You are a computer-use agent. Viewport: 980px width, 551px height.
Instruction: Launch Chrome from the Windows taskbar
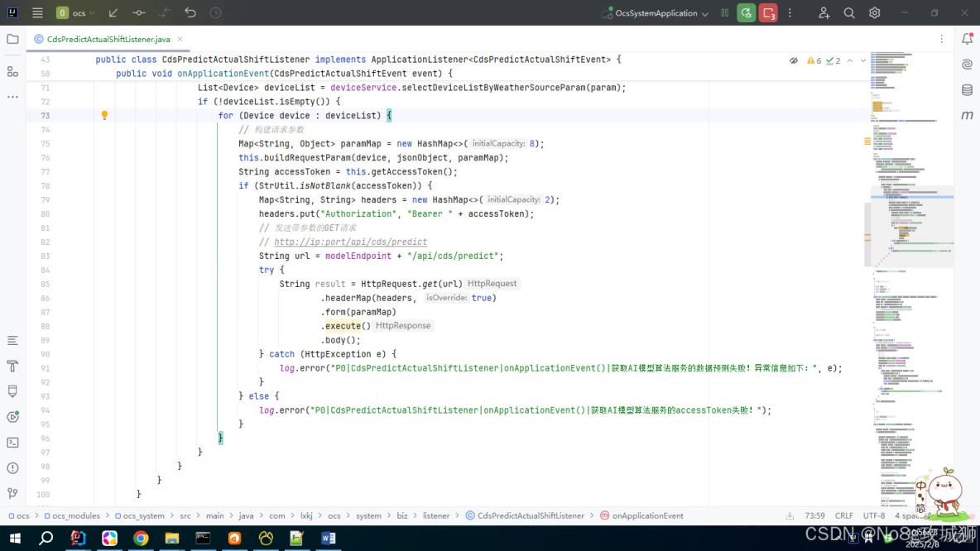141,539
